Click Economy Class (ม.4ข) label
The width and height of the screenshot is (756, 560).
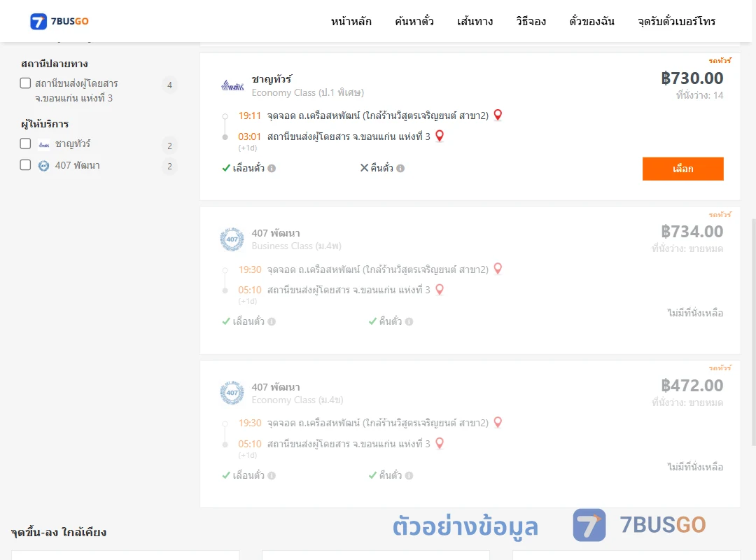click(x=297, y=400)
